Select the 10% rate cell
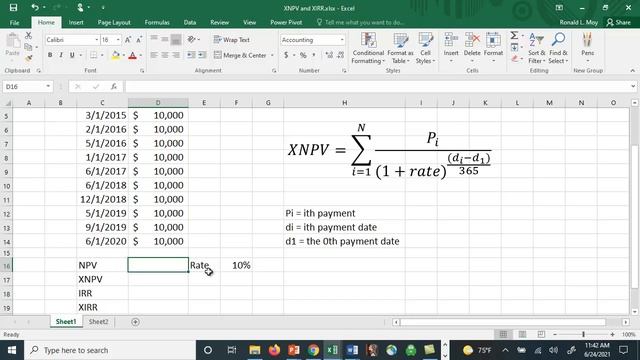The image size is (640, 360). (x=236, y=265)
